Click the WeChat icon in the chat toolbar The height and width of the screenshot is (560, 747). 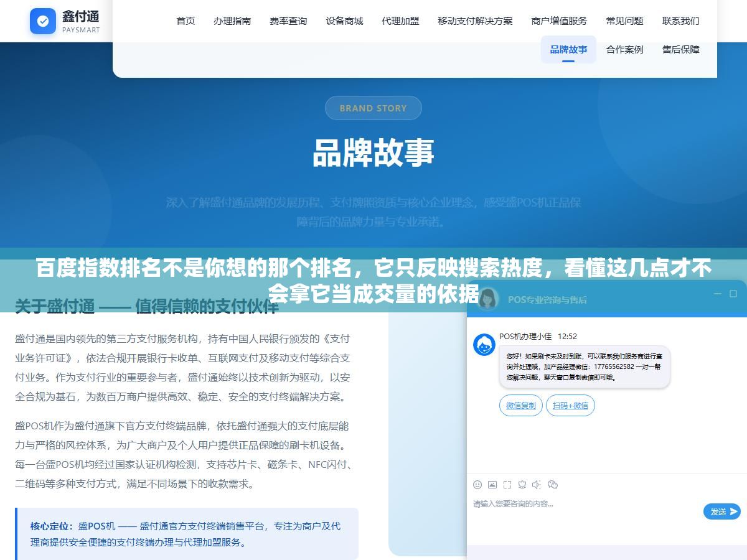[x=553, y=484]
